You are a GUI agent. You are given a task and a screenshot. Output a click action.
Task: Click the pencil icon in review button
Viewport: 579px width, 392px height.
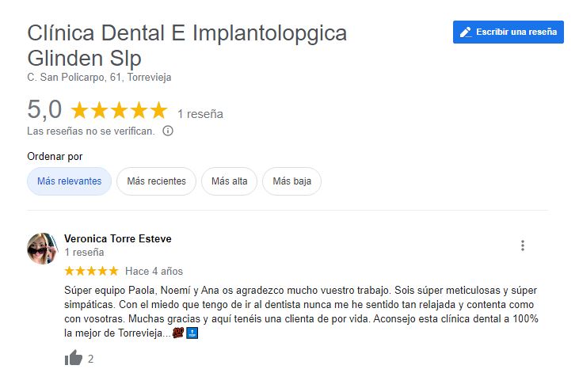(x=466, y=32)
